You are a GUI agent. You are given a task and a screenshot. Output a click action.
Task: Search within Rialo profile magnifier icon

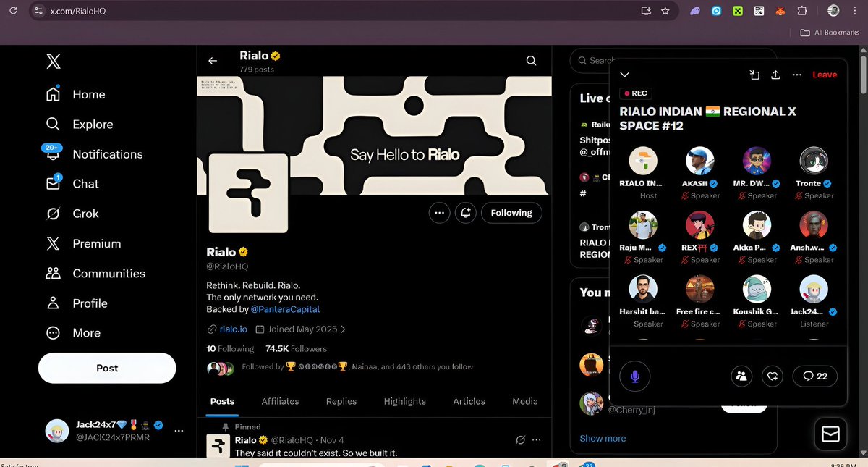(x=531, y=62)
